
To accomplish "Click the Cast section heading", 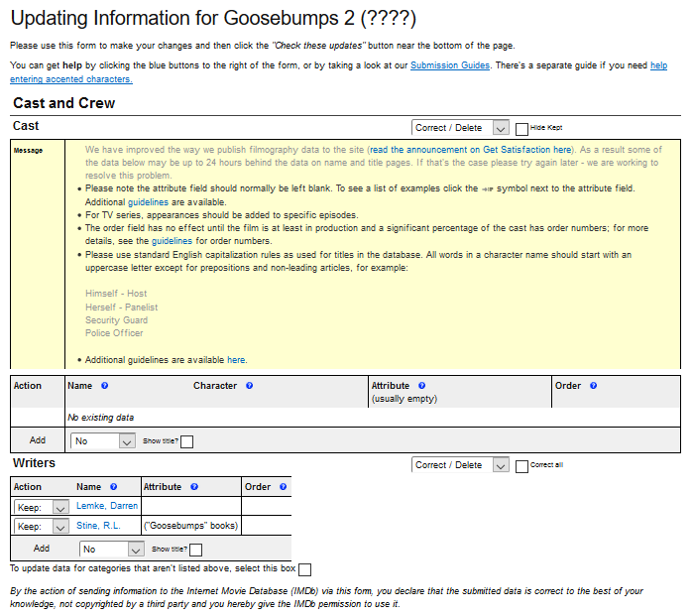I will tap(26, 126).
